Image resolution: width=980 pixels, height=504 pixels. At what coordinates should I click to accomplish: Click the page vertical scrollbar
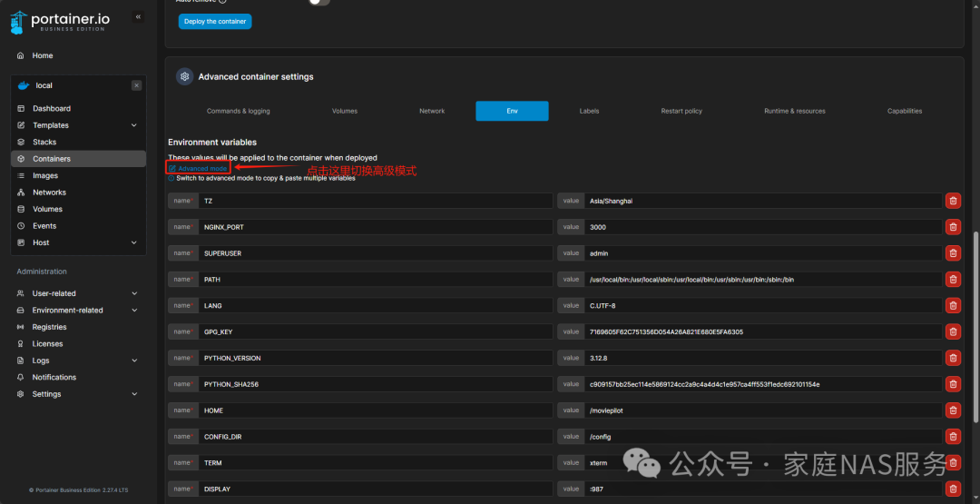[x=975, y=325]
